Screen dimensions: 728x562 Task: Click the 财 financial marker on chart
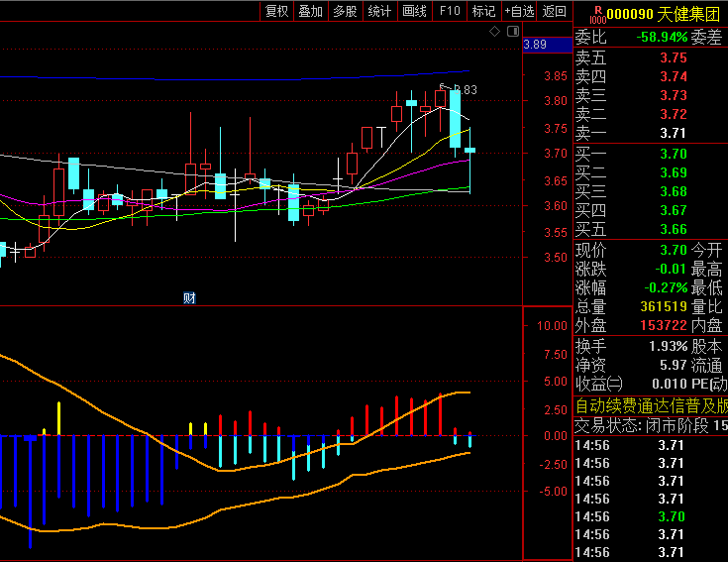click(189, 297)
